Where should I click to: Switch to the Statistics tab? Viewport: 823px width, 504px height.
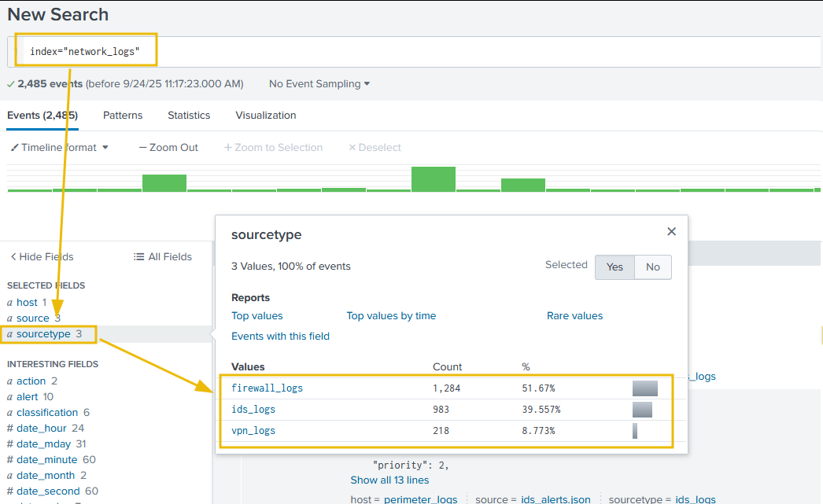[189, 116]
